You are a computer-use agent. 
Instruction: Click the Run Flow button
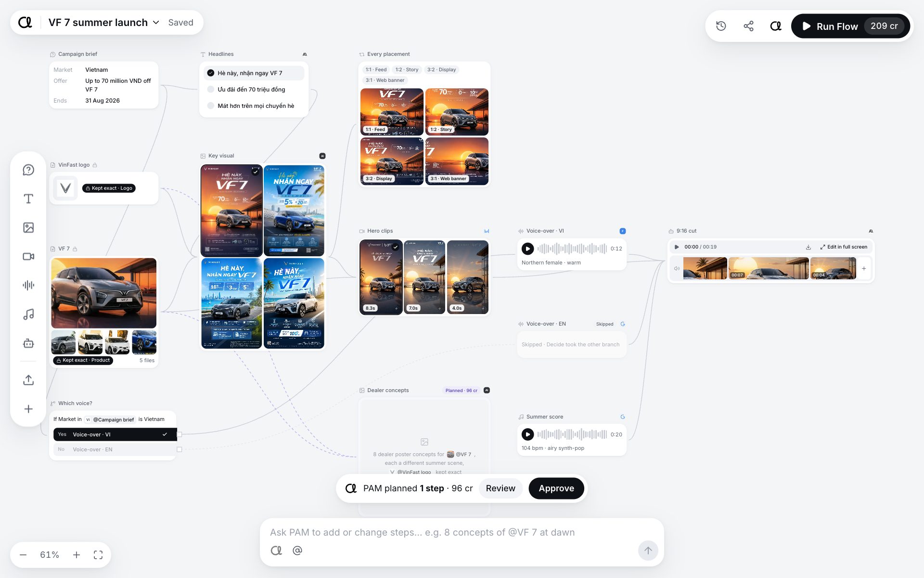pos(850,26)
